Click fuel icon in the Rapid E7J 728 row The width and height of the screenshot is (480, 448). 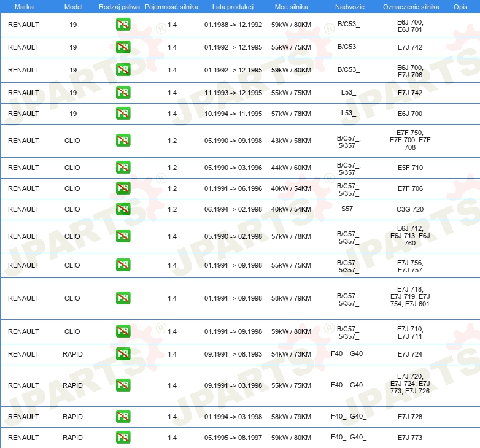(123, 417)
